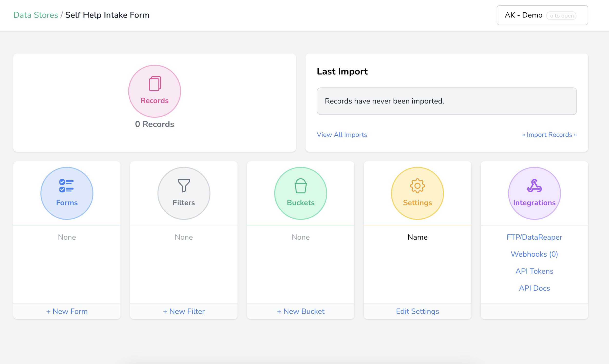Screen dimensions: 609x364
Task: Add a filter via + New Filter
Action: pyautogui.click(x=184, y=311)
